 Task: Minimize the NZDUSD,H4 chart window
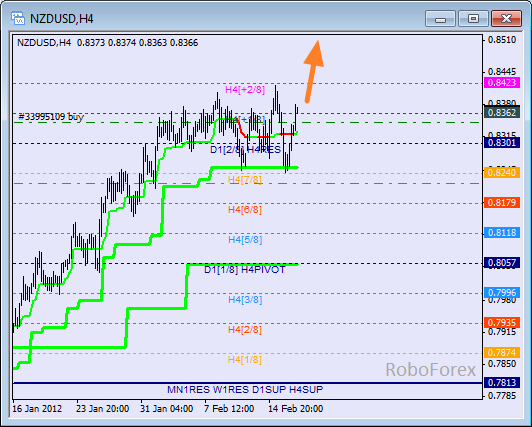(x=440, y=18)
